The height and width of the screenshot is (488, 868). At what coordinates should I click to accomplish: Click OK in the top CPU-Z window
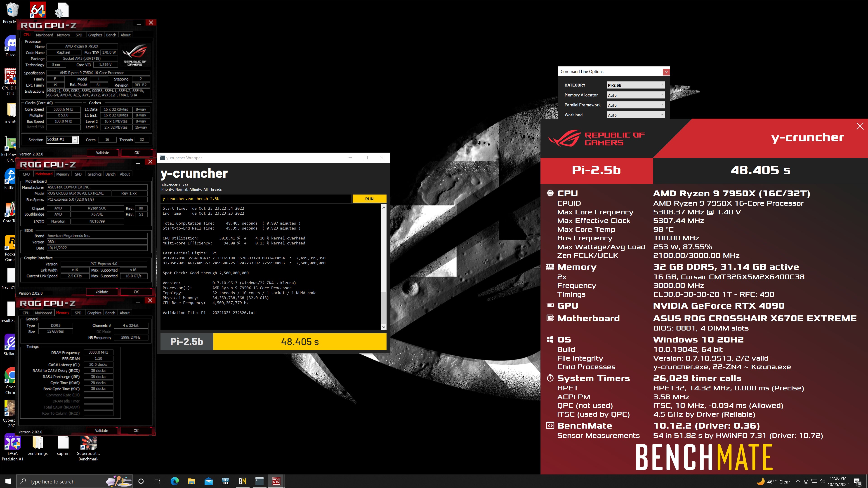click(x=137, y=152)
